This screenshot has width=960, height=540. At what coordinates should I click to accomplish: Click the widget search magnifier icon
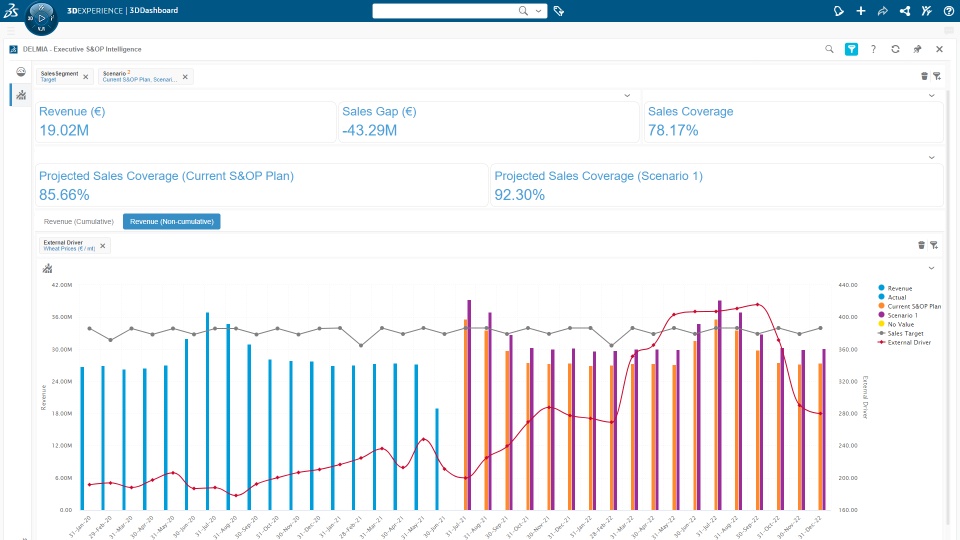[829, 49]
